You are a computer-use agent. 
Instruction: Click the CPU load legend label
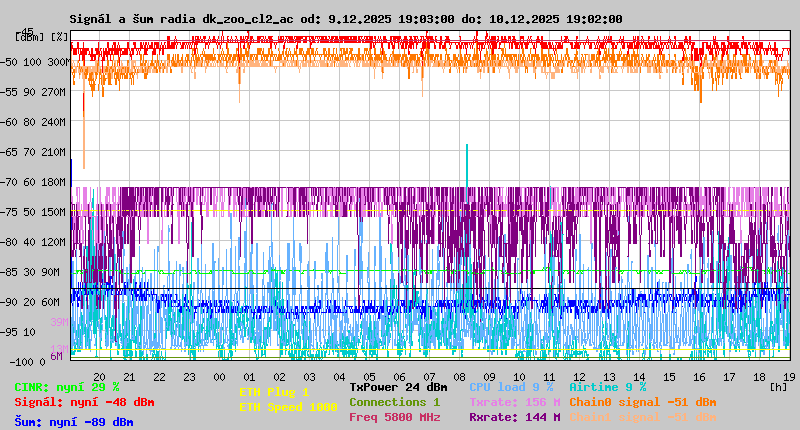coord(511,387)
